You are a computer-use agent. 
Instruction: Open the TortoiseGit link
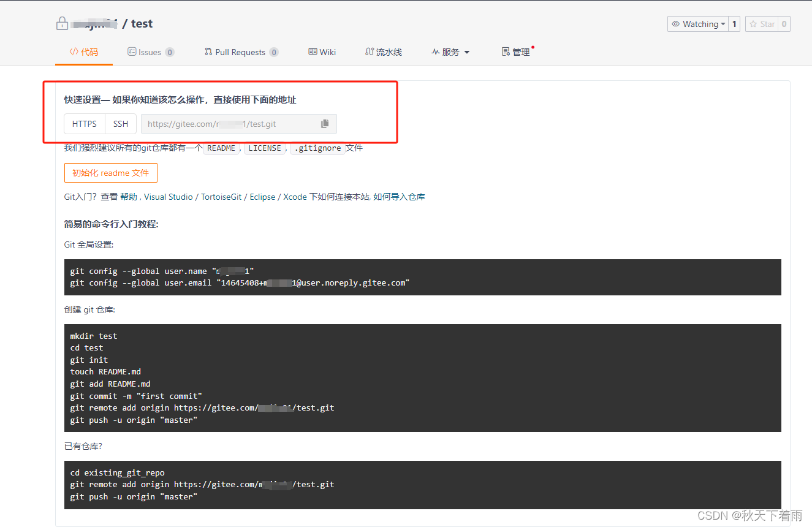point(221,197)
